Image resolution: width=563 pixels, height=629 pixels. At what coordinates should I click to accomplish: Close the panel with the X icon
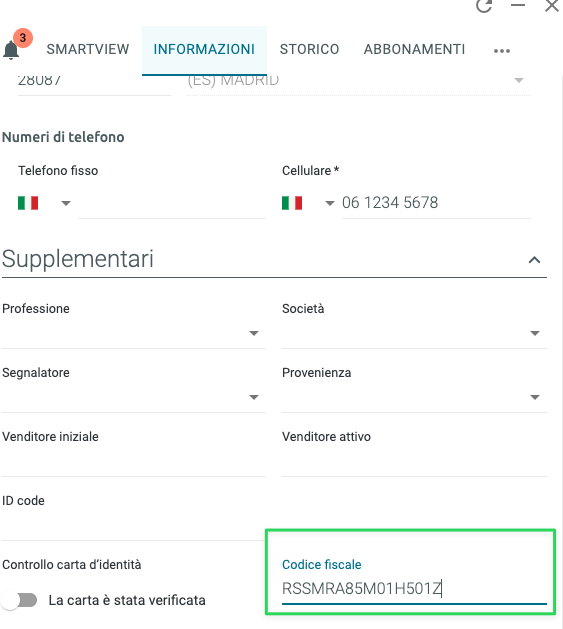552,6
